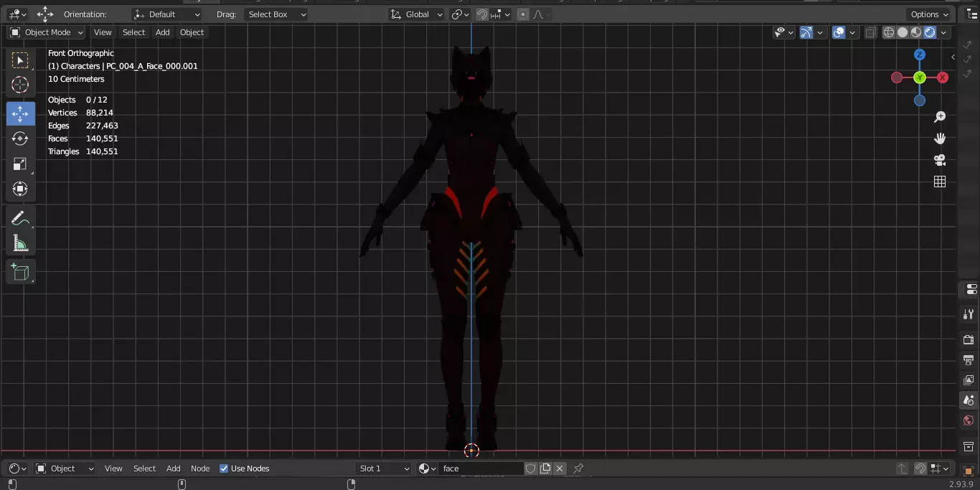Switch perspective/orthographic grid icon
Screen dimensions: 980x490
click(x=940, y=182)
